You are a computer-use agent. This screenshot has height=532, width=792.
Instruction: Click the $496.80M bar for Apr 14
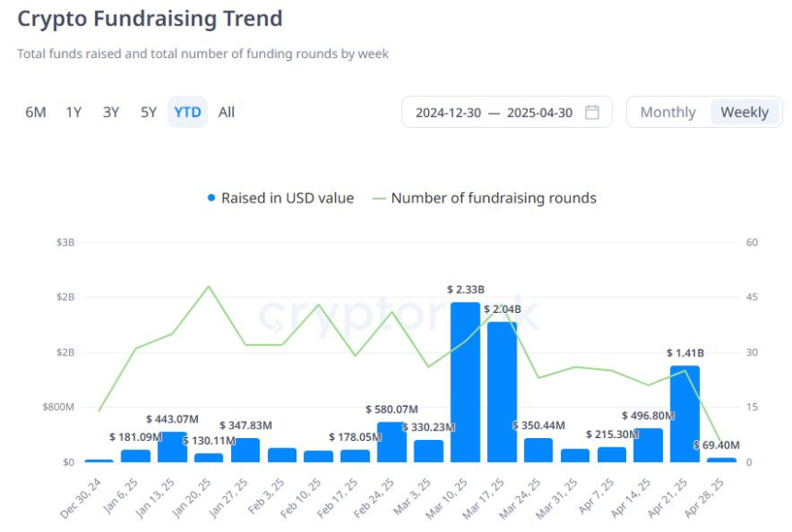(648, 445)
